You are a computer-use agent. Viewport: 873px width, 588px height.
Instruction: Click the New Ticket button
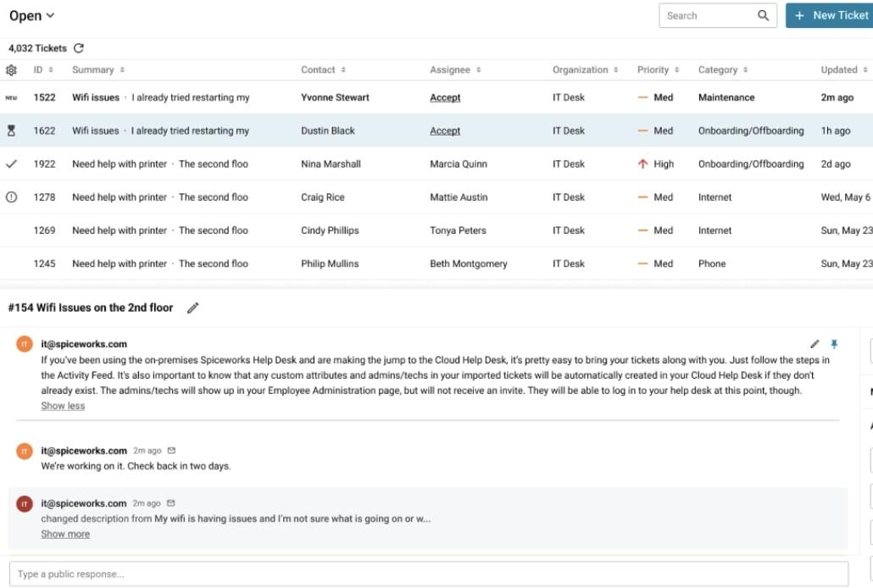(x=830, y=15)
